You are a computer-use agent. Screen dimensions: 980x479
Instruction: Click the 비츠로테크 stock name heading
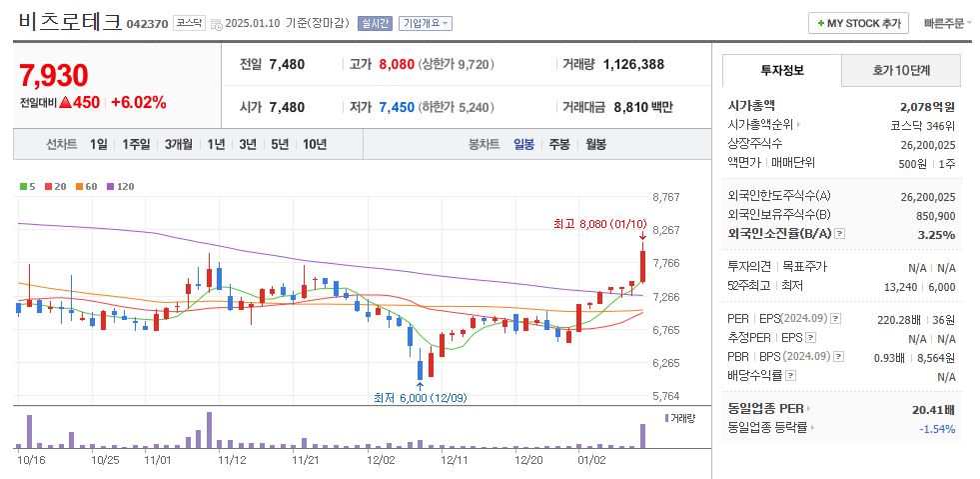point(69,22)
